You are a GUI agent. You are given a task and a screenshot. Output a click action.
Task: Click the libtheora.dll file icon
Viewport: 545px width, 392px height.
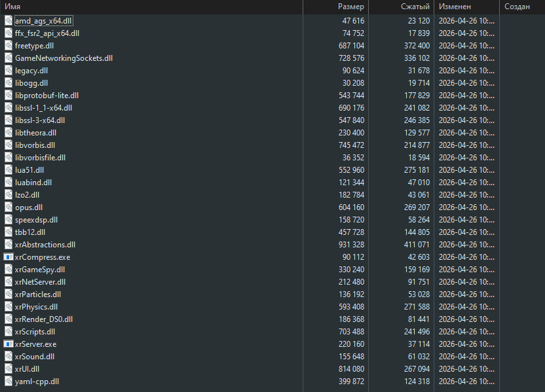(x=9, y=133)
